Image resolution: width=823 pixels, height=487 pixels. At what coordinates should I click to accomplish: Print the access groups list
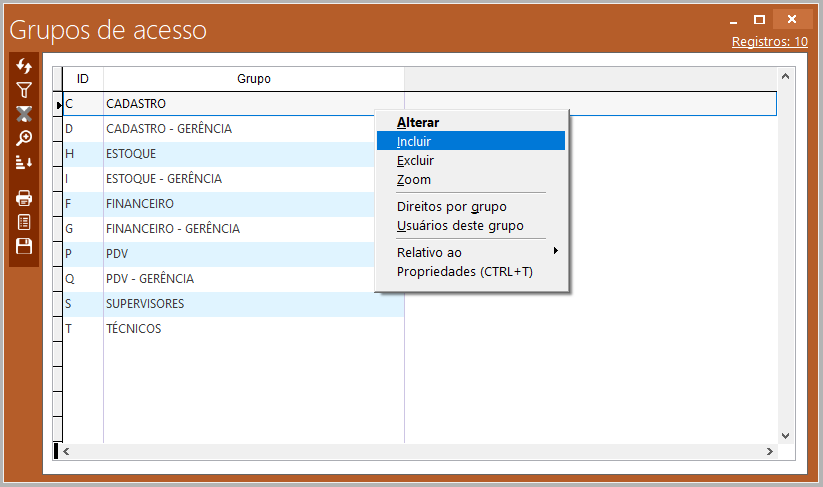point(24,198)
